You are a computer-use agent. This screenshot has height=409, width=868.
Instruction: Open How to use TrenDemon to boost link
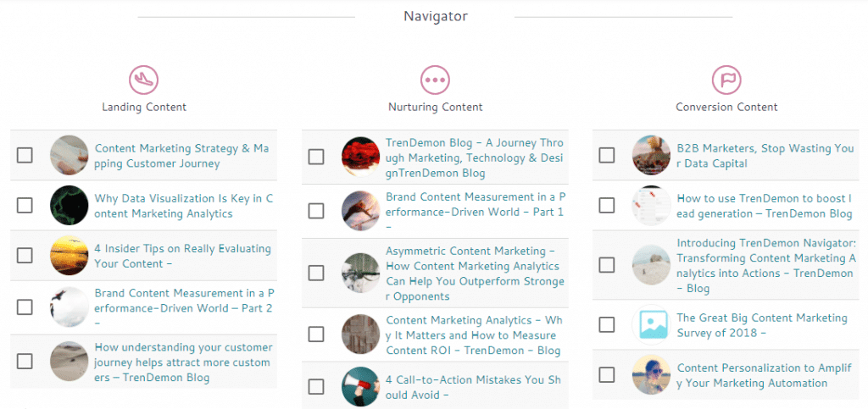765,206
